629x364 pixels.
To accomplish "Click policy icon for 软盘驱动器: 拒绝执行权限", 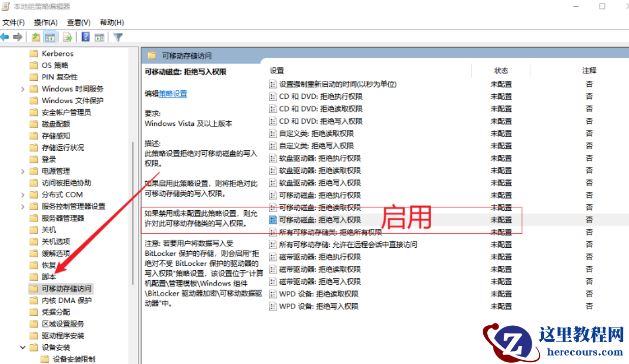I will (x=273, y=158).
